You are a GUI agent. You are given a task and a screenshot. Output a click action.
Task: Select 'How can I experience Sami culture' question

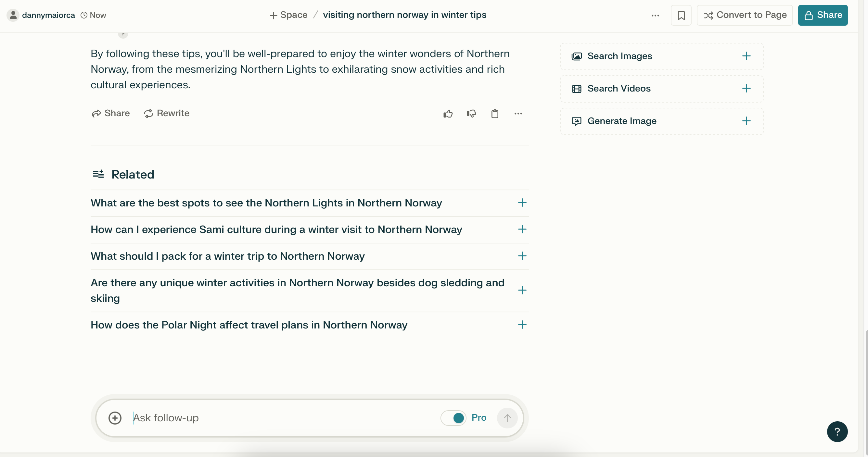tap(276, 230)
